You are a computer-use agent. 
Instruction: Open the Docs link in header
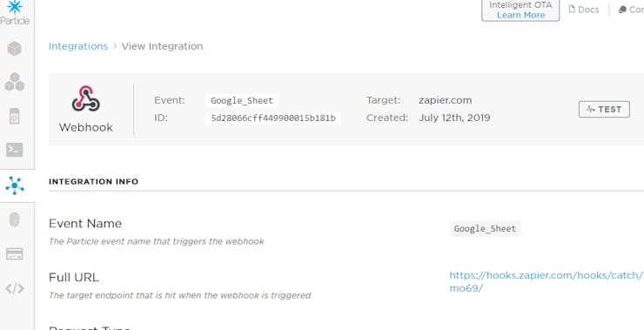[x=584, y=10]
